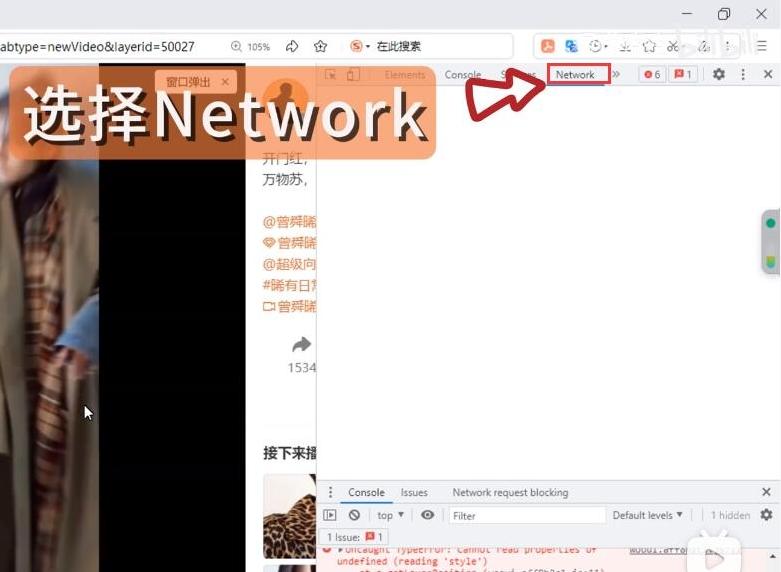This screenshot has height=572, width=781.
Task: Toggle the live expression eye icon
Action: point(427,515)
